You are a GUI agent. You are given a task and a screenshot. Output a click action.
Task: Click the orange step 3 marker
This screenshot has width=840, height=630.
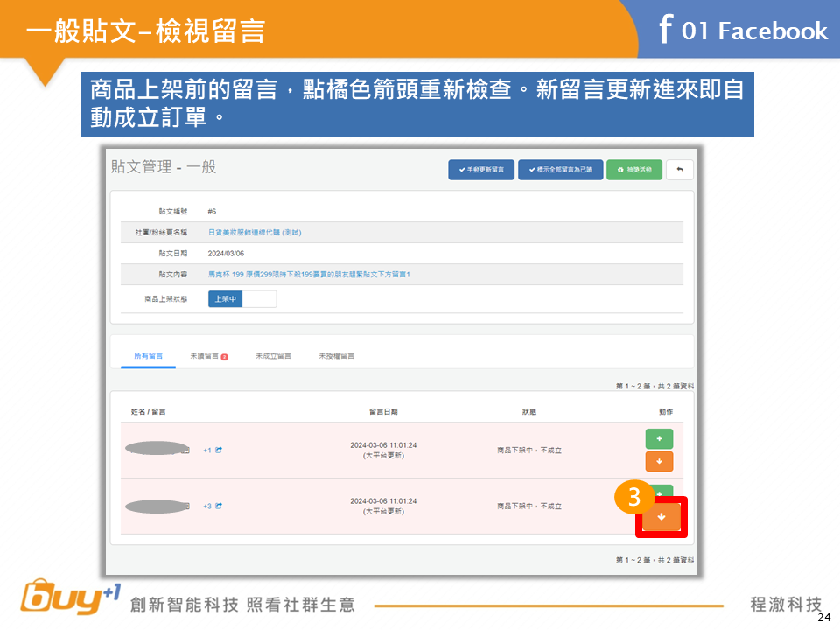tap(634, 498)
